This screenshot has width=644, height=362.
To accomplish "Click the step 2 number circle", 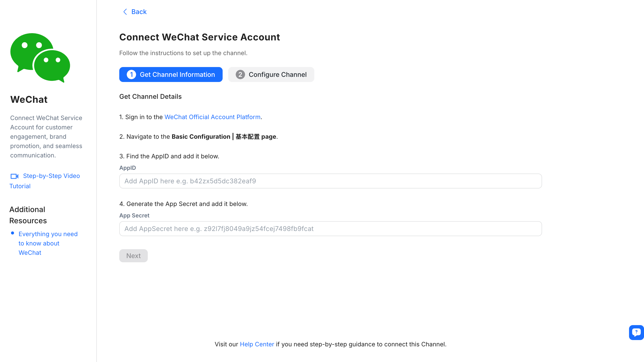I will coord(240,75).
